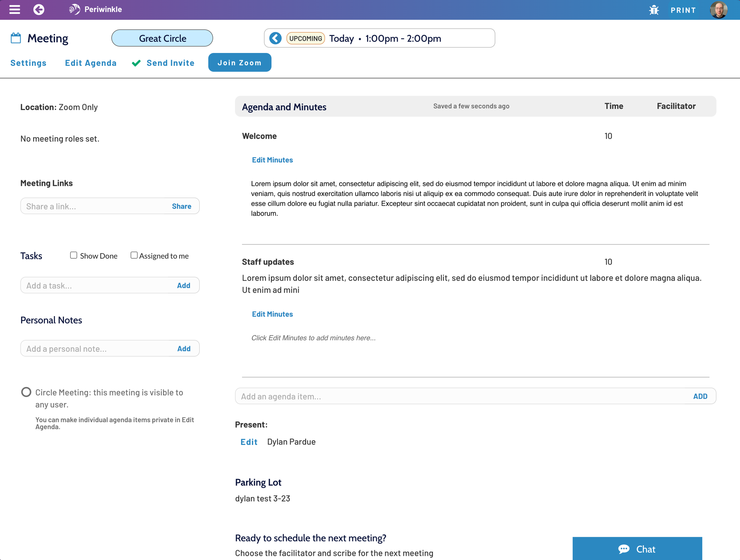This screenshot has height=560, width=740.
Task: Go to previous meeting with blue chevron
Action: pos(275,38)
